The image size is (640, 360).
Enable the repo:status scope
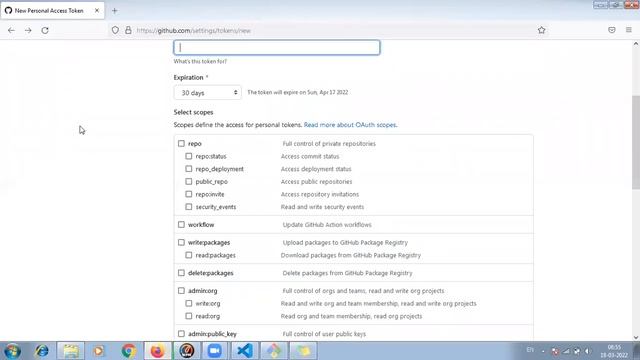[189, 156]
